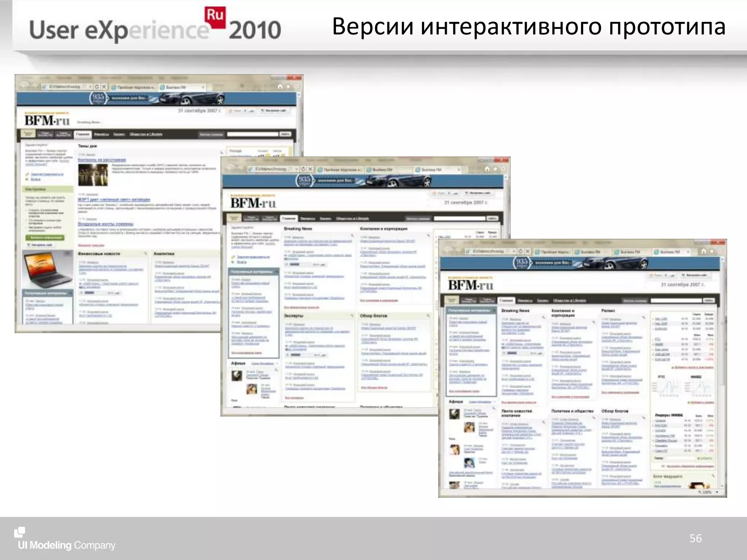Click the home icon in the front browser window
The width and height of the screenshot is (747, 560).
click(704, 251)
